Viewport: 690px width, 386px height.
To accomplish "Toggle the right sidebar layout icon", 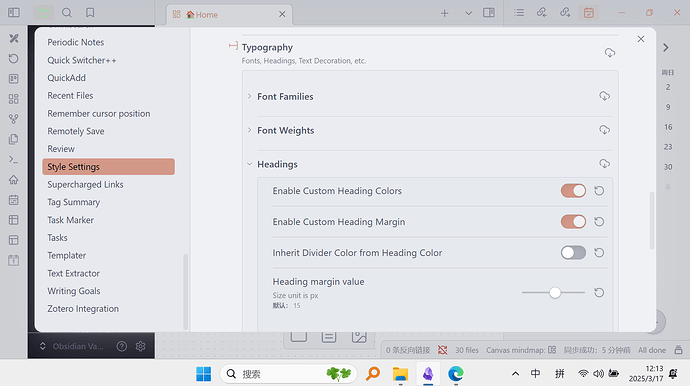I will 489,13.
